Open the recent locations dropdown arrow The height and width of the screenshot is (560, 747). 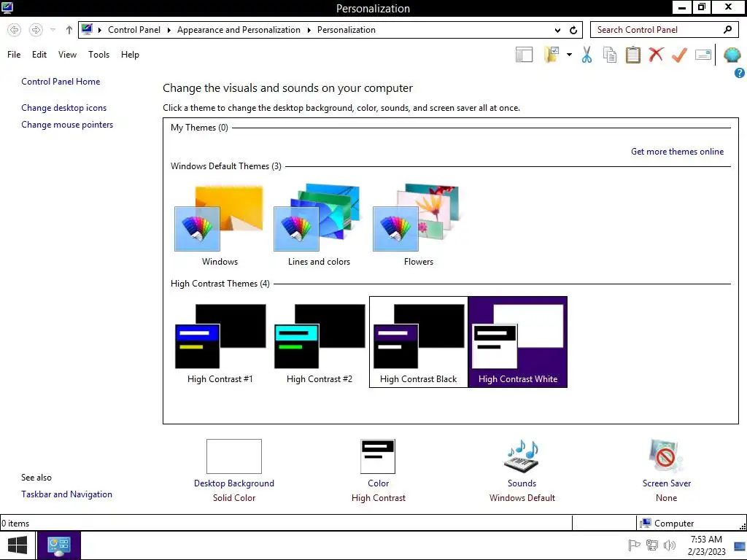(53, 30)
